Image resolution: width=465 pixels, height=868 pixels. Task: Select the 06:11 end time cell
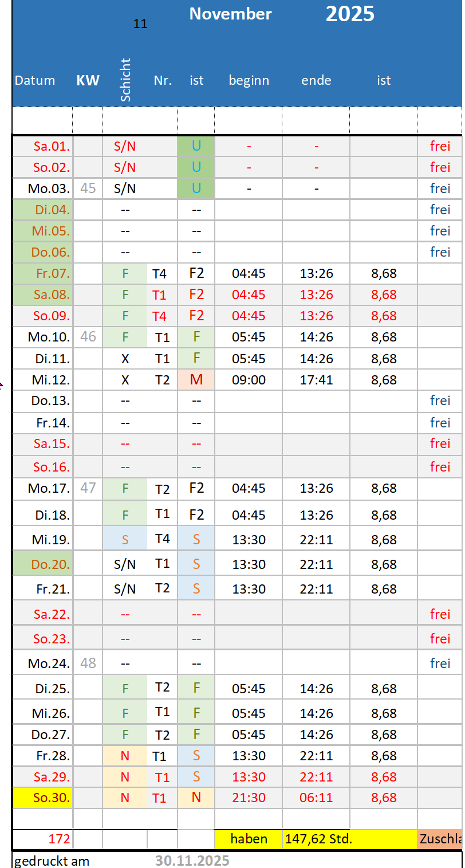316,798
